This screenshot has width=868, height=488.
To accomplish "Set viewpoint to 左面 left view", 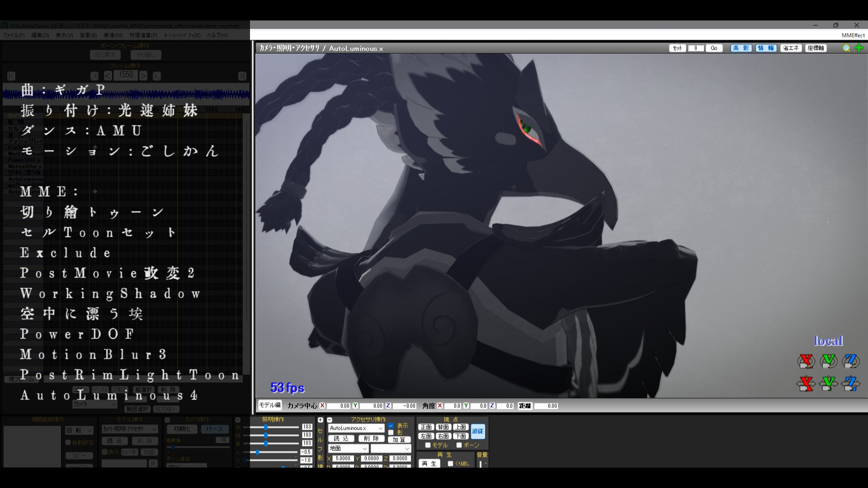I will [x=426, y=436].
